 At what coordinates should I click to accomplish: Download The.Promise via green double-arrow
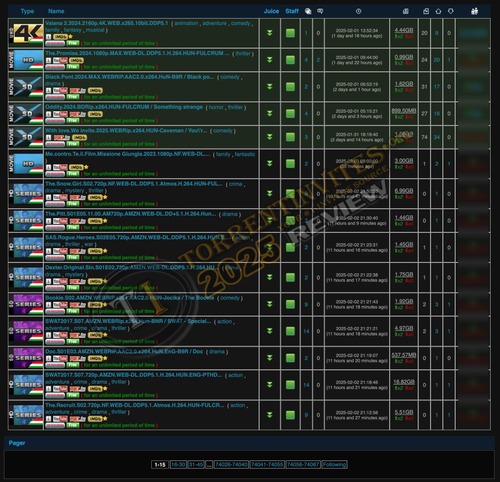pos(270,60)
